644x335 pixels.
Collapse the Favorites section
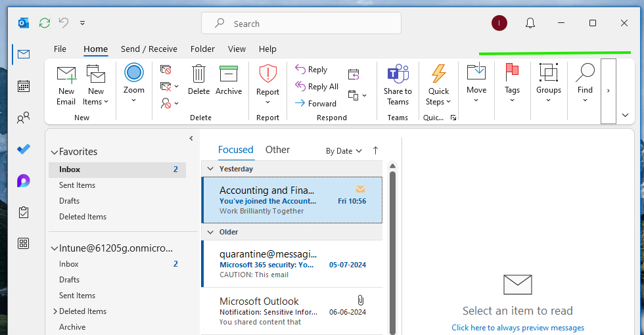point(54,152)
